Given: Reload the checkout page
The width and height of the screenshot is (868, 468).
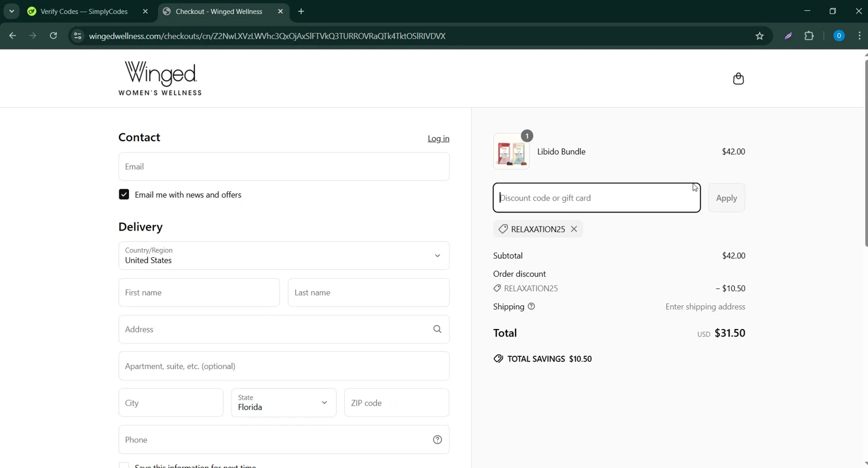Looking at the screenshot, I should point(53,36).
